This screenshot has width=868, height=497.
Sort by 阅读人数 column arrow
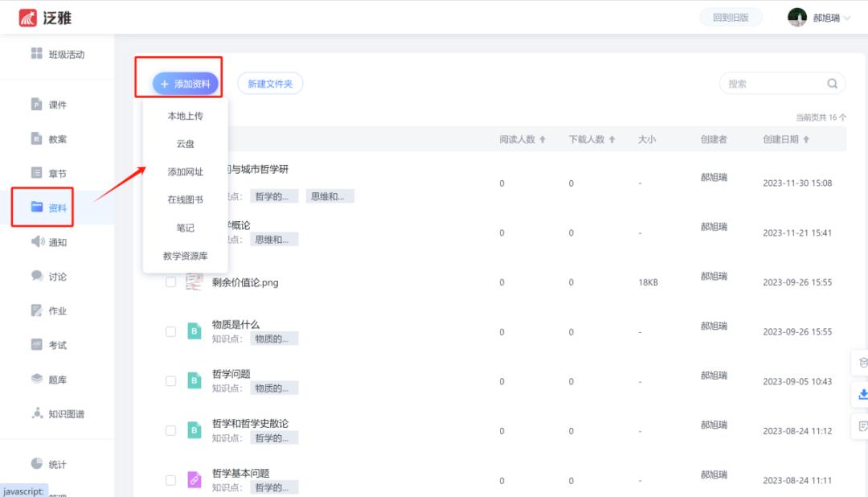[542, 139]
